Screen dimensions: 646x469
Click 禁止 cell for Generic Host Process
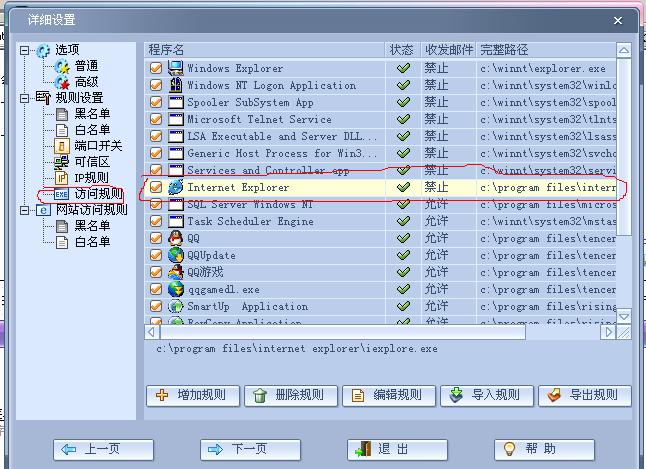(x=436, y=153)
